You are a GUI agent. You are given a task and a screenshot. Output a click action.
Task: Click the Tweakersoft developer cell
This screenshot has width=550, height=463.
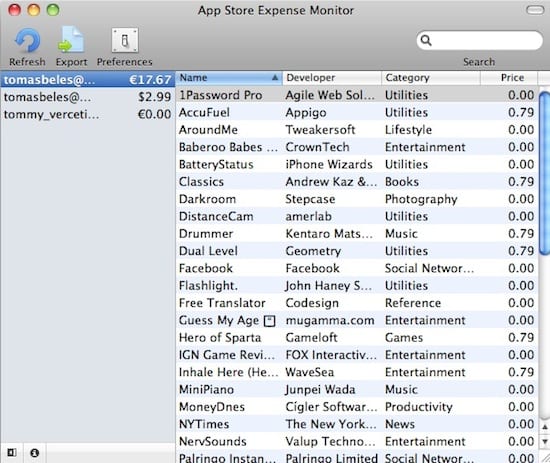320,130
